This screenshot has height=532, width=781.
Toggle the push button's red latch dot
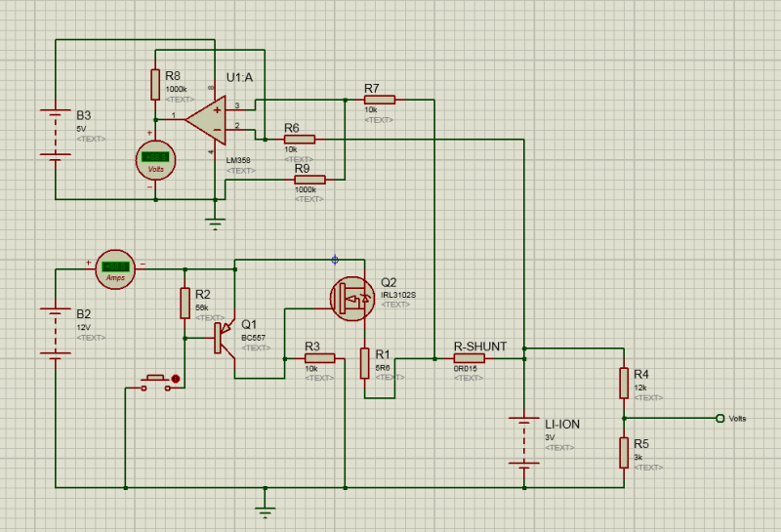pyautogui.click(x=176, y=379)
